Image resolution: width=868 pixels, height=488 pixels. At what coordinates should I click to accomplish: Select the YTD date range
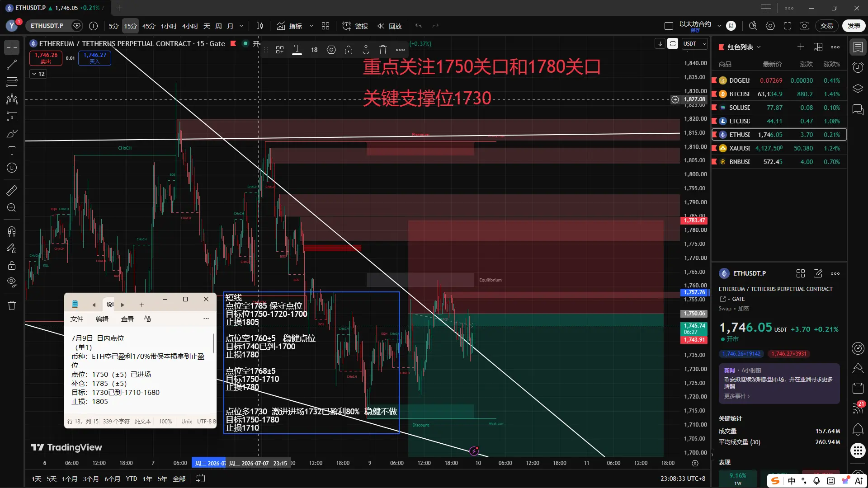click(x=132, y=479)
